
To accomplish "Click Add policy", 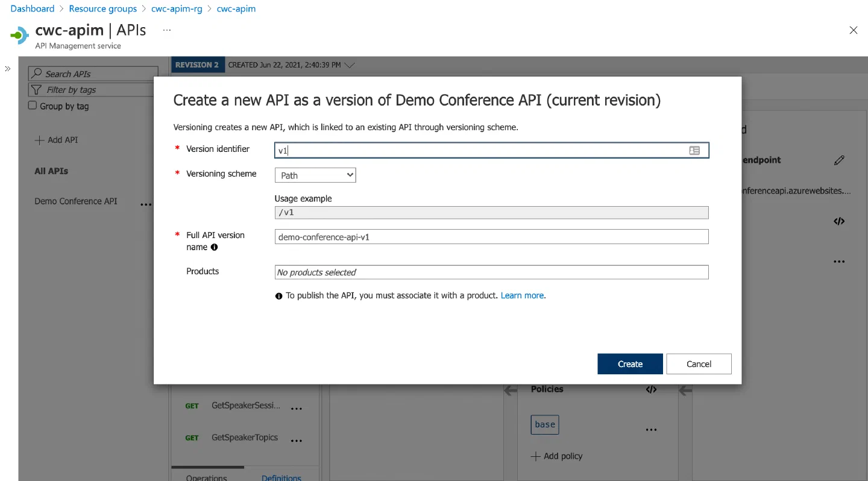I will click(x=556, y=456).
